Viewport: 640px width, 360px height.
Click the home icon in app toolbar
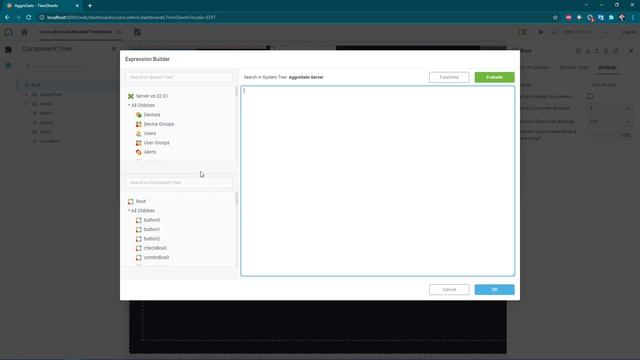24,32
